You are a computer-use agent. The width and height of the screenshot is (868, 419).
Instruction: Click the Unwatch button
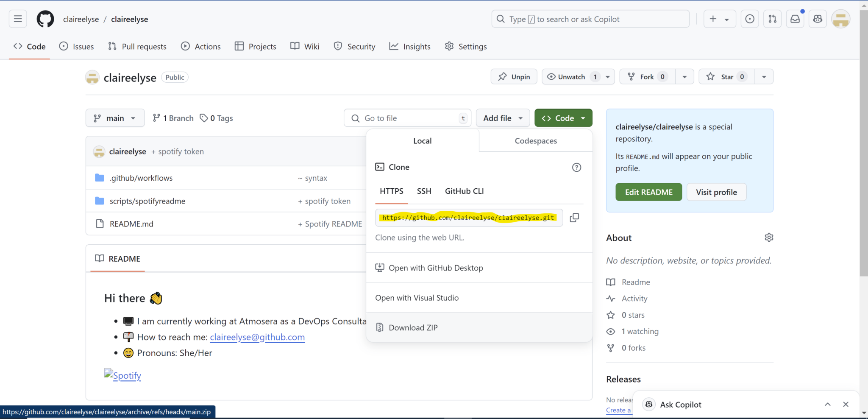coord(571,77)
